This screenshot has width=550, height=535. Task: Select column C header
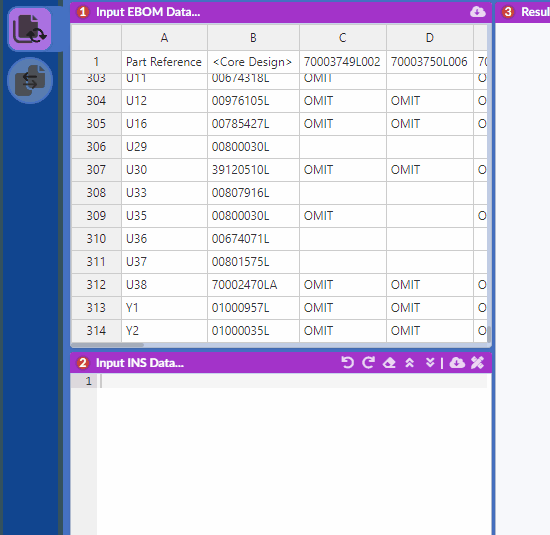coord(343,38)
